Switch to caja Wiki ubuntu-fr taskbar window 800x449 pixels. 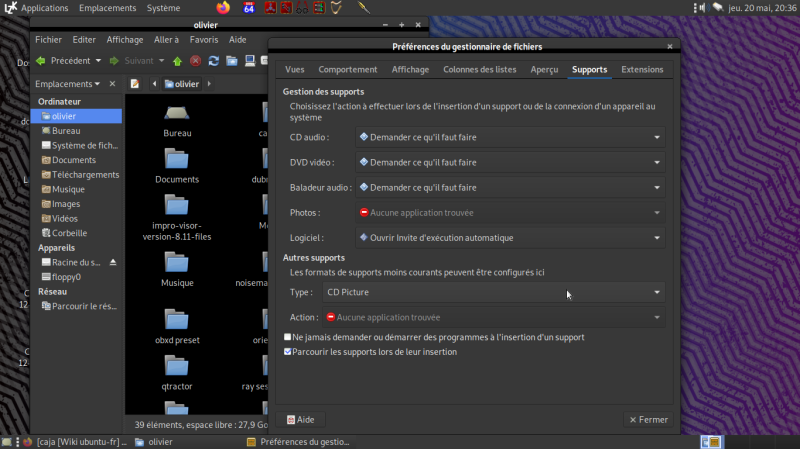pos(76,442)
